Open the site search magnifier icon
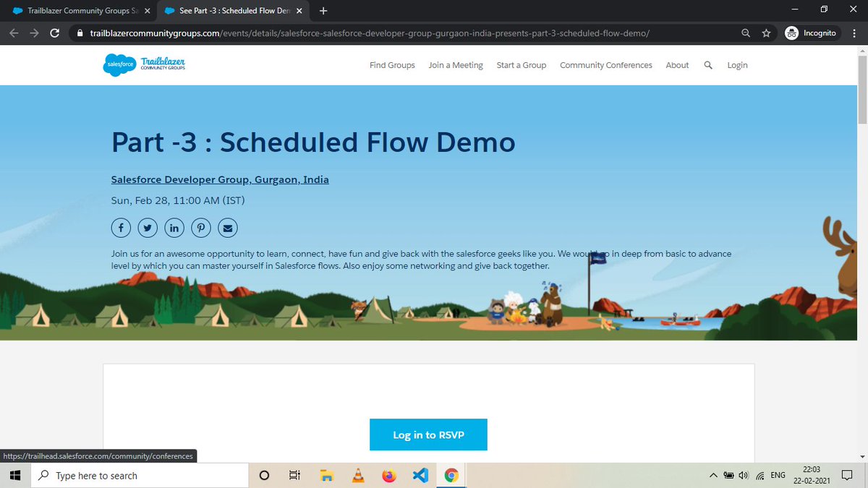 [x=708, y=65]
